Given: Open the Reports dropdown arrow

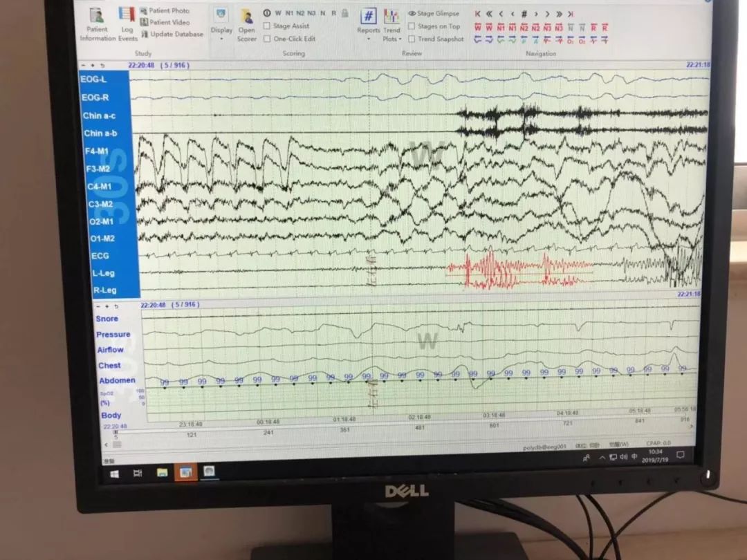Looking at the screenshot, I should [x=368, y=40].
